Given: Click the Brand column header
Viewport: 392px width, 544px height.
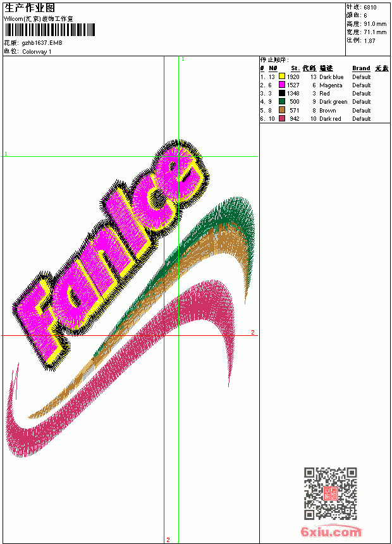Looking at the screenshot, I should point(361,68).
